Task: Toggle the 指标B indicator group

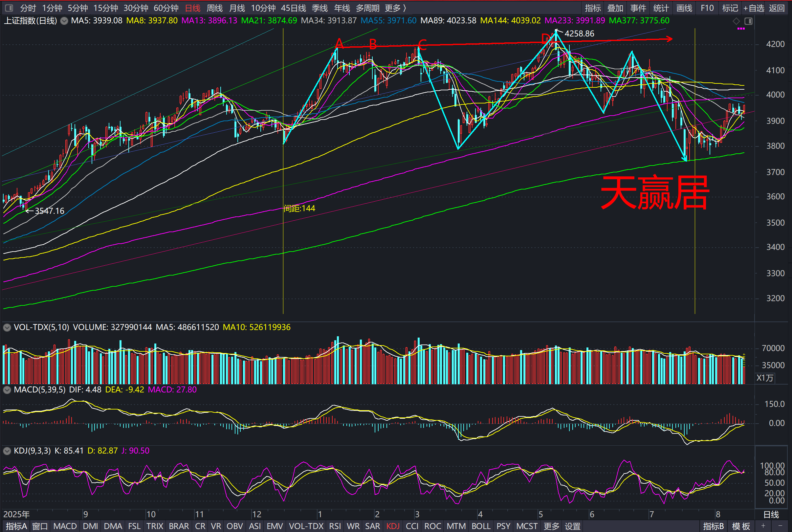Action: [713, 526]
